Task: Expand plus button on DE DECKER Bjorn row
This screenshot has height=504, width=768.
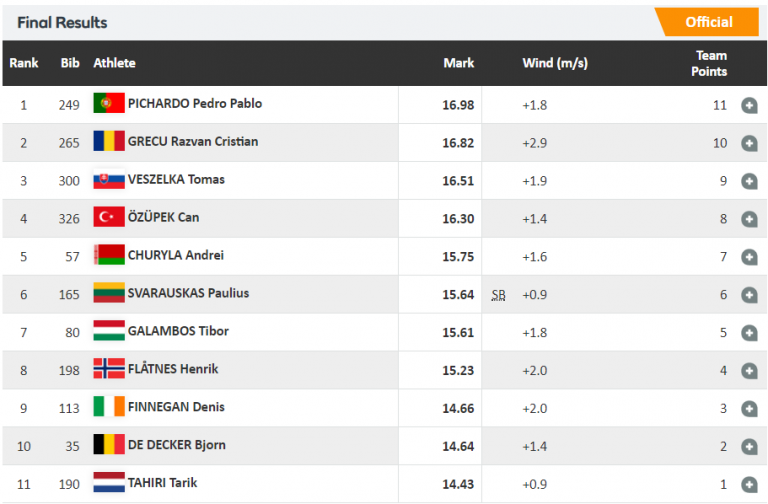Action: pyautogui.click(x=749, y=447)
